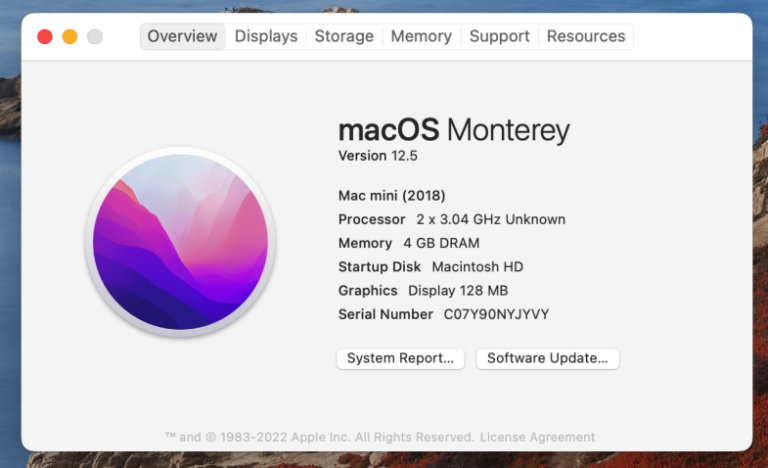Close the About This Mac window
This screenshot has width=768, height=468.
tap(44, 37)
